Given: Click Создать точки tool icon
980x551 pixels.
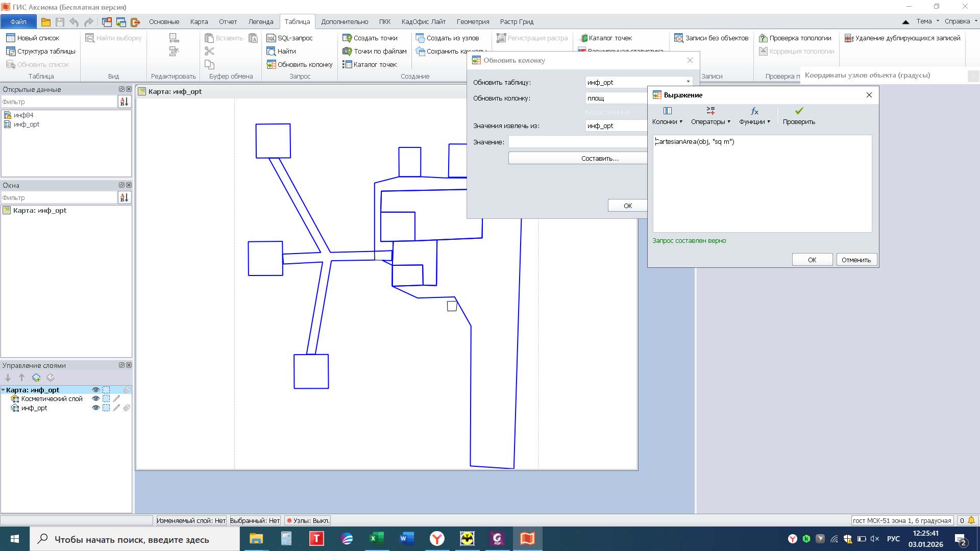Looking at the screenshot, I should tap(347, 38).
